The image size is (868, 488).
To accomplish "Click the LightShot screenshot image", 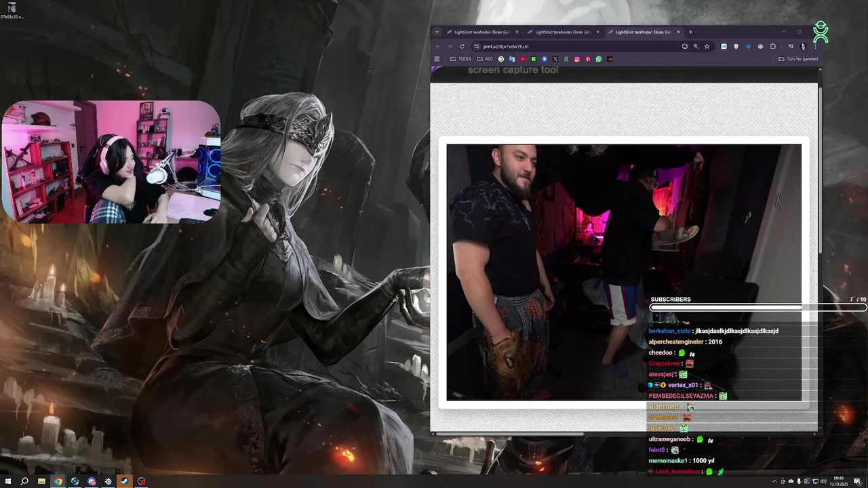I will click(624, 272).
